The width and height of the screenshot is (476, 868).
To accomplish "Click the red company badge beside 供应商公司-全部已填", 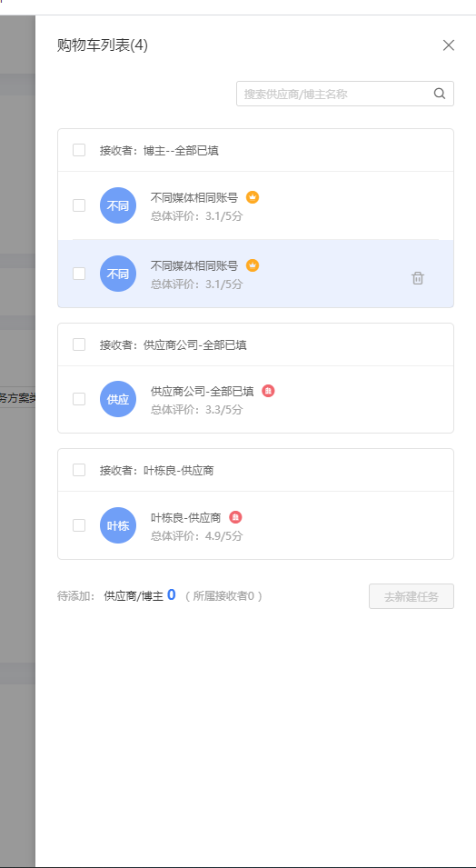I will (269, 391).
